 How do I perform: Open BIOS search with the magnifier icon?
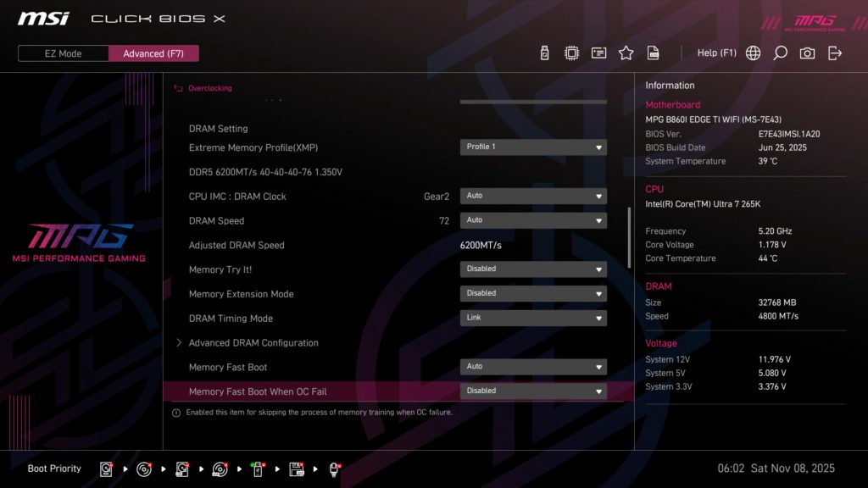pos(781,52)
